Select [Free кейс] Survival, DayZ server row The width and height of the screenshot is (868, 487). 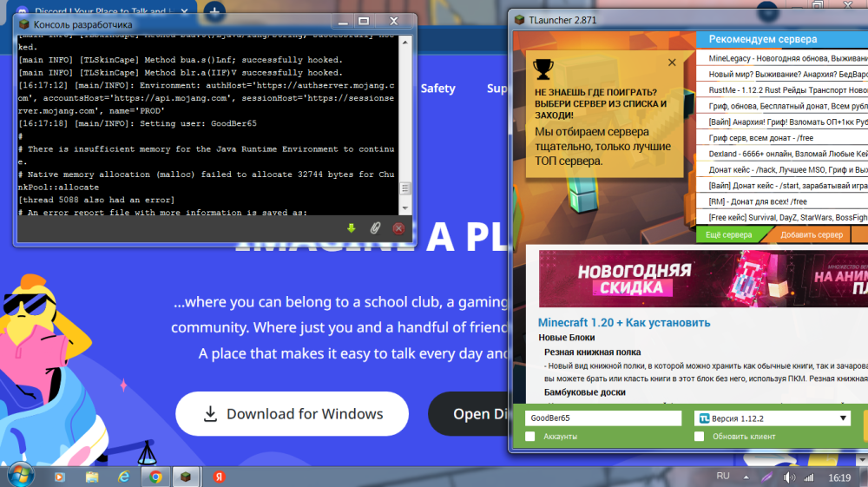pos(782,218)
